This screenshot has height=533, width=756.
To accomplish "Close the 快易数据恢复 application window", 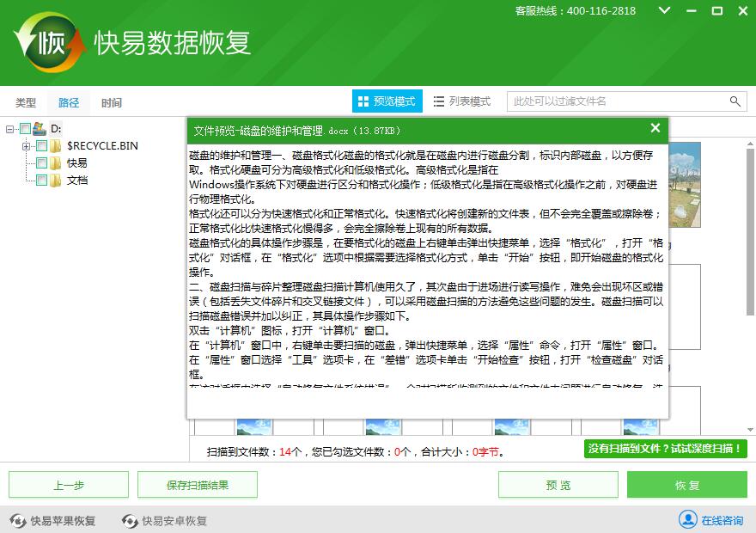I will click(x=743, y=10).
